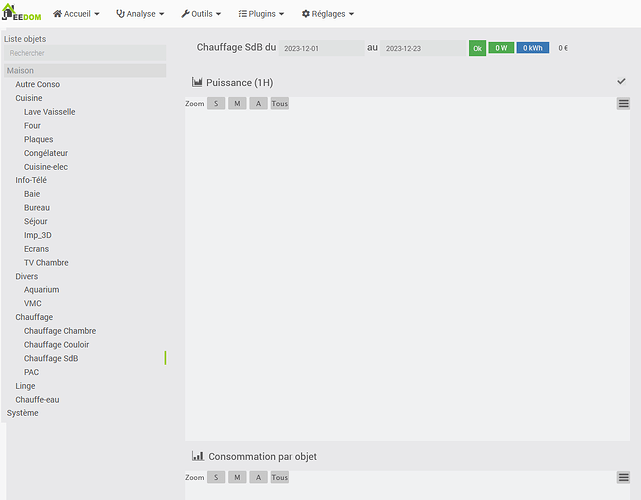The image size is (641, 500).
Task: Open Consommation chart hamburger menu
Action: (623, 477)
